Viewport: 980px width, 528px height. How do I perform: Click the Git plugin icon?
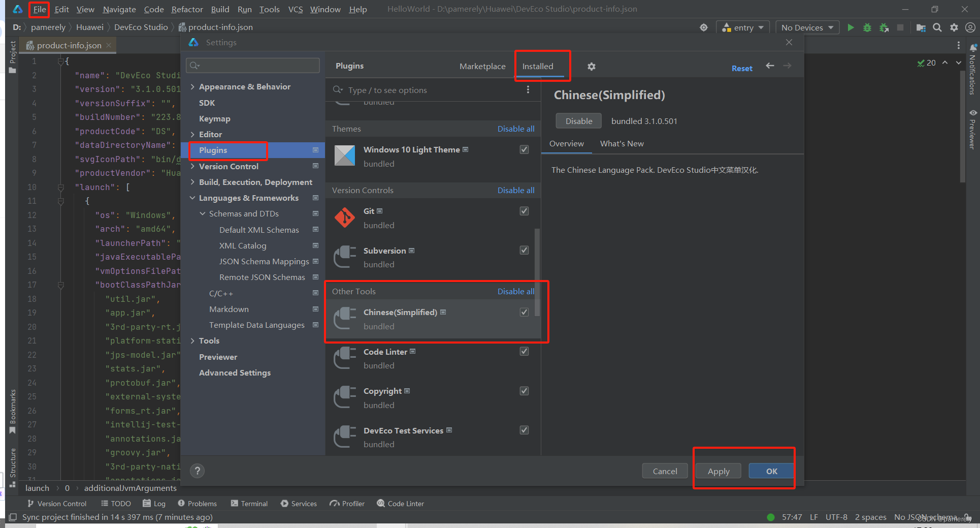(x=345, y=218)
